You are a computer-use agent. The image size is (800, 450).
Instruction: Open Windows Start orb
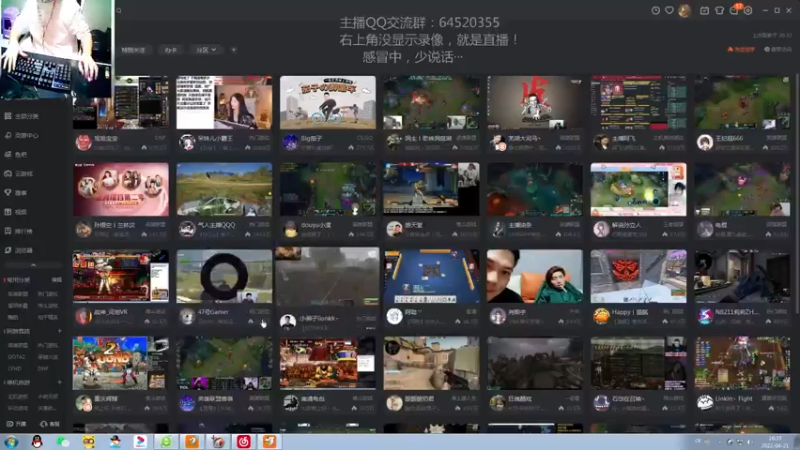(11, 442)
